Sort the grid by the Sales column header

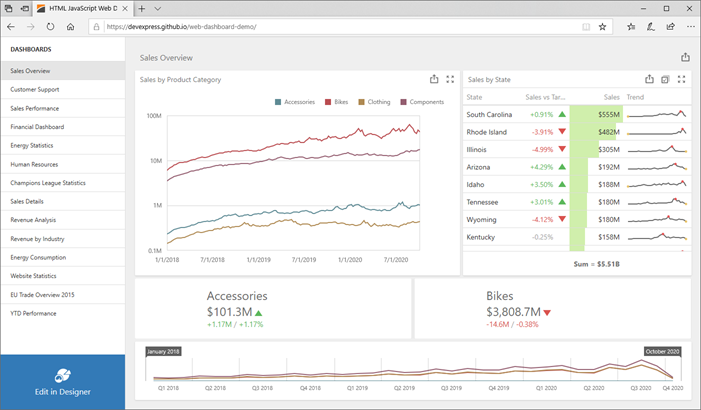point(612,97)
